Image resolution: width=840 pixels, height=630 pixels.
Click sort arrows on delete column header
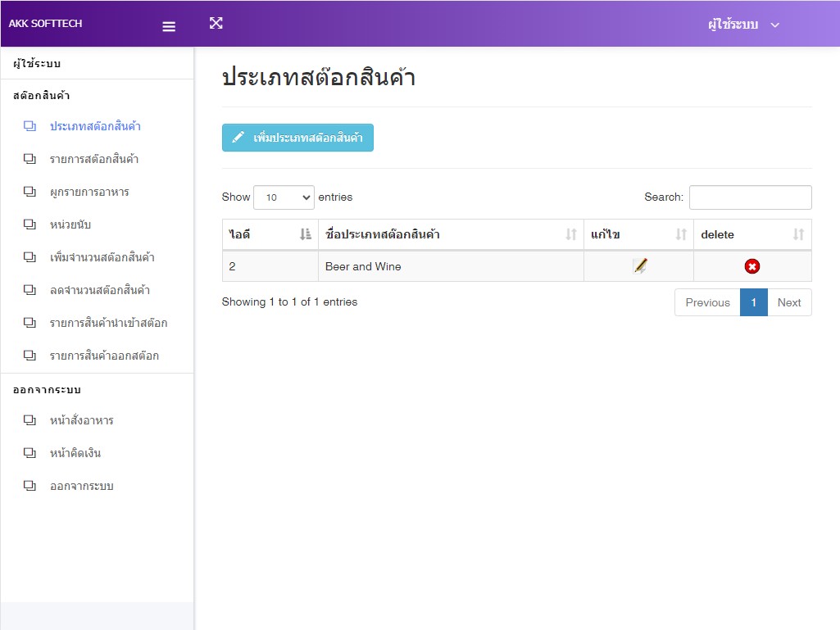point(798,234)
